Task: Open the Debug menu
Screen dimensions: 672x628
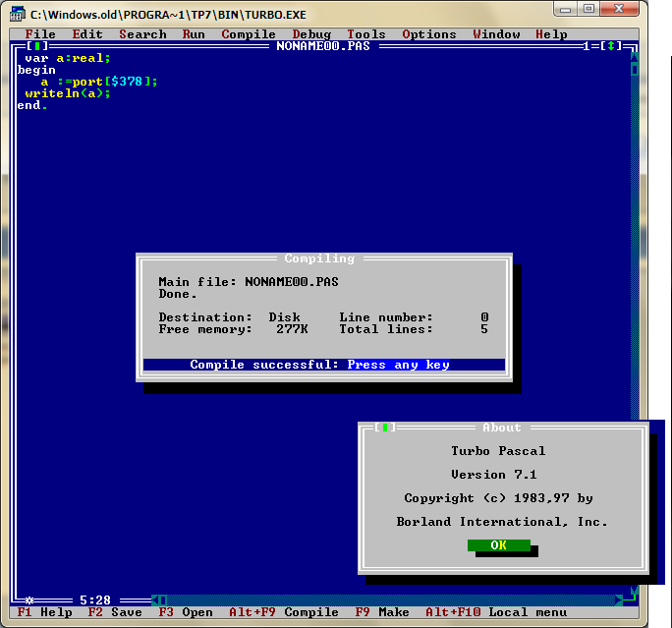Action: coord(311,34)
